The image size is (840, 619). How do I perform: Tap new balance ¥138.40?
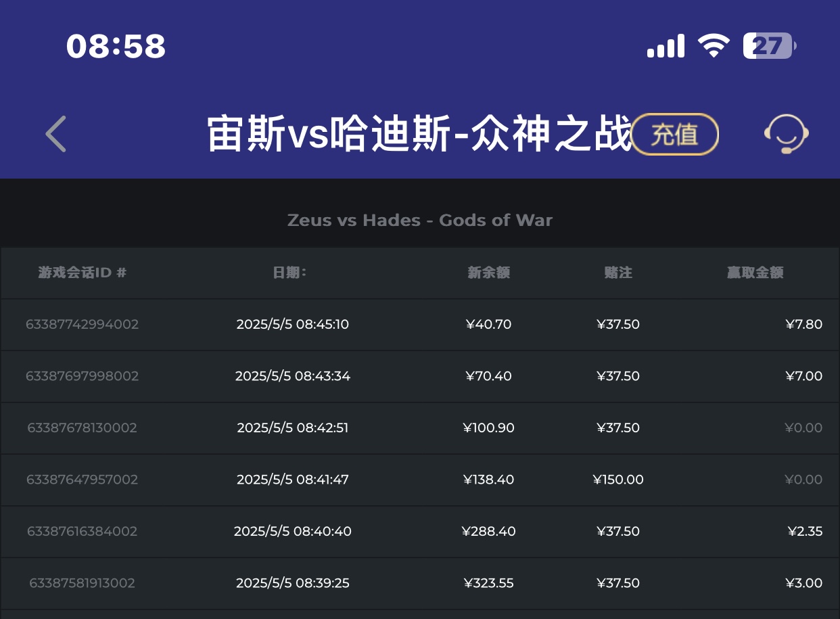[488, 480]
